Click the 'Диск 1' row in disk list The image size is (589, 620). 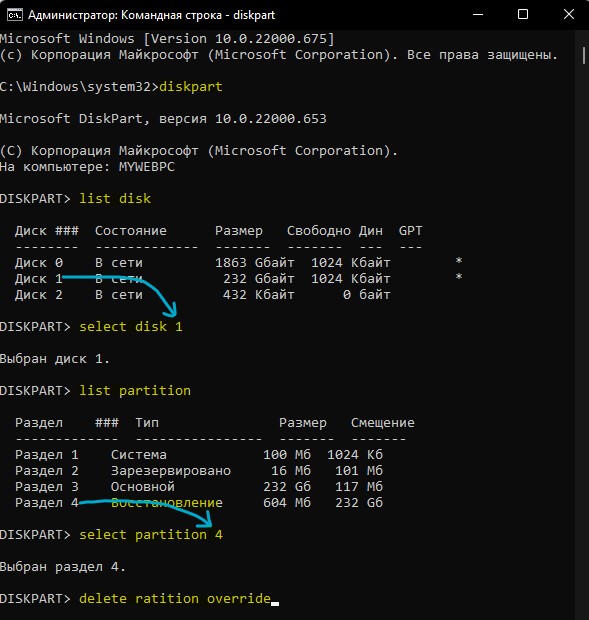[239, 279]
